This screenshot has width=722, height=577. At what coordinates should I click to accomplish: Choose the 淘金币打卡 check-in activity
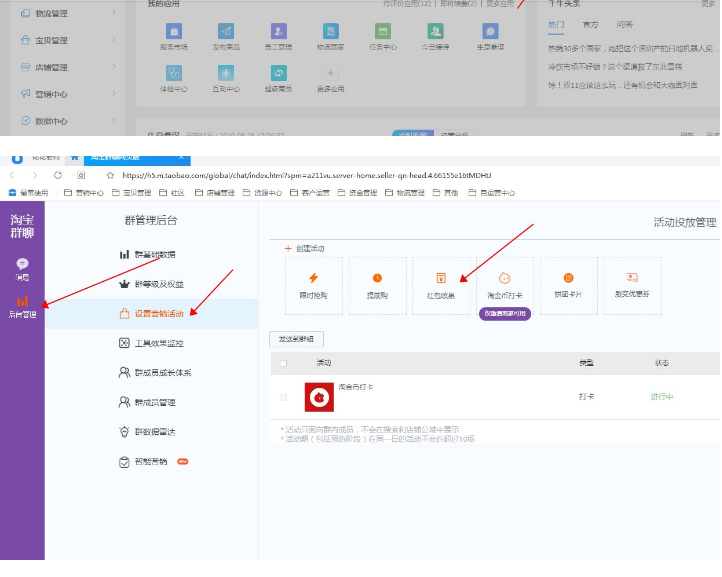(505, 285)
